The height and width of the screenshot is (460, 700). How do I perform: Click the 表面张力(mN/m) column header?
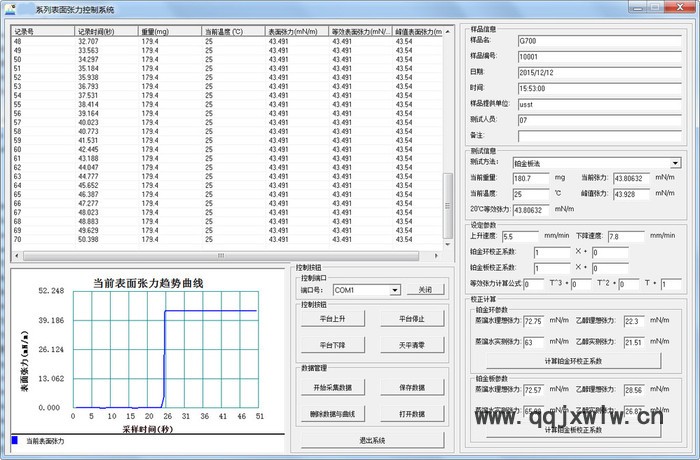[x=296, y=31]
